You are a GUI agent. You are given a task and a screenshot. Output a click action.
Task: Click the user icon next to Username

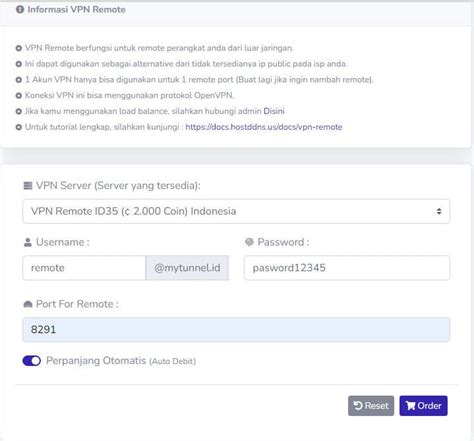[28, 242]
